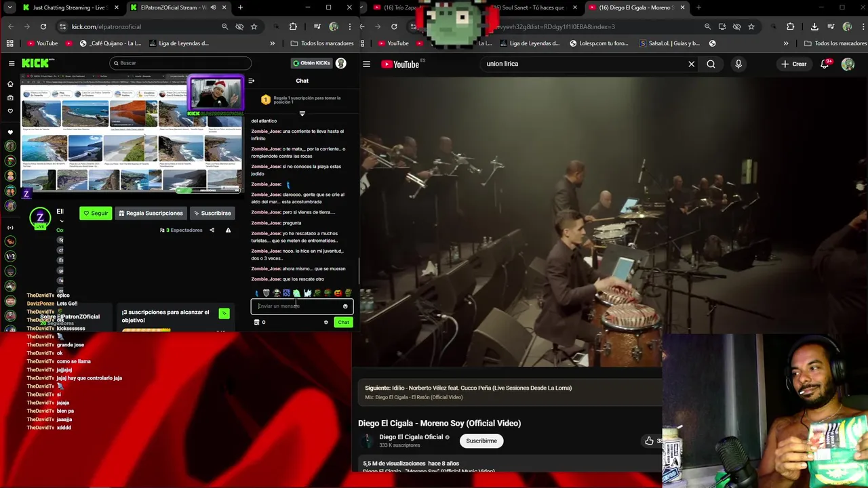Clear the YouTube search text
868x488 pixels.
point(692,64)
